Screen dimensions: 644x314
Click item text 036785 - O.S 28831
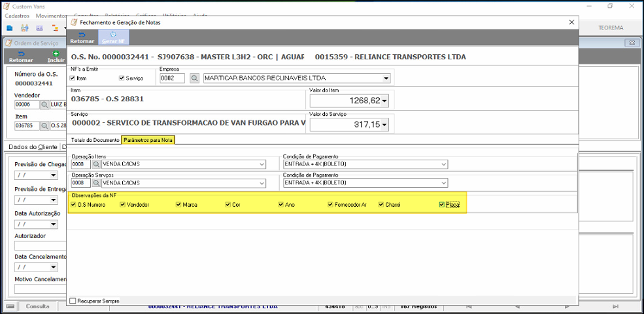(x=107, y=99)
